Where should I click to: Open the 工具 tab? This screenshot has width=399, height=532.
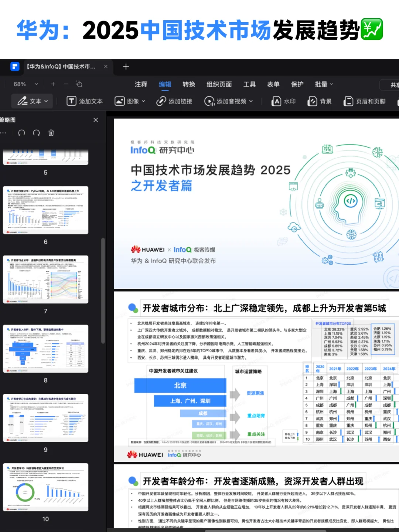tap(249, 84)
